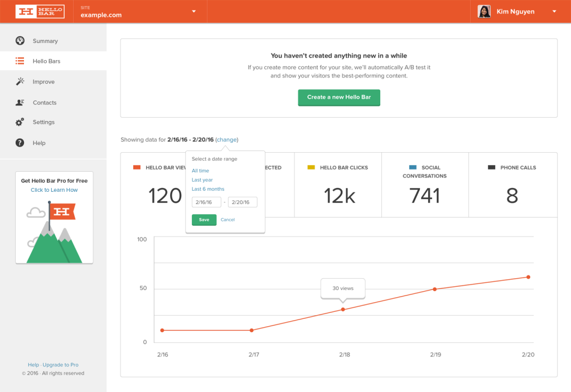The height and width of the screenshot is (392, 571).
Task: Click the dark Phone Calls swatch
Action: tap(492, 167)
